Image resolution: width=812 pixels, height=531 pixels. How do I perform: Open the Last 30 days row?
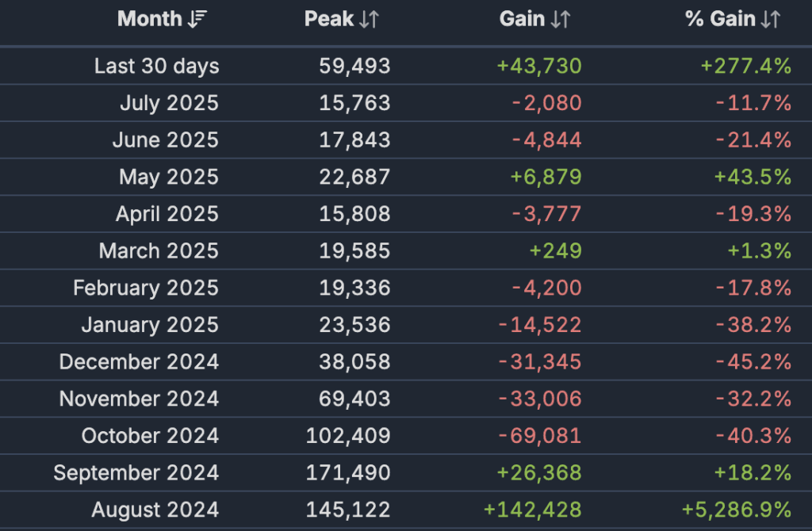click(156, 67)
